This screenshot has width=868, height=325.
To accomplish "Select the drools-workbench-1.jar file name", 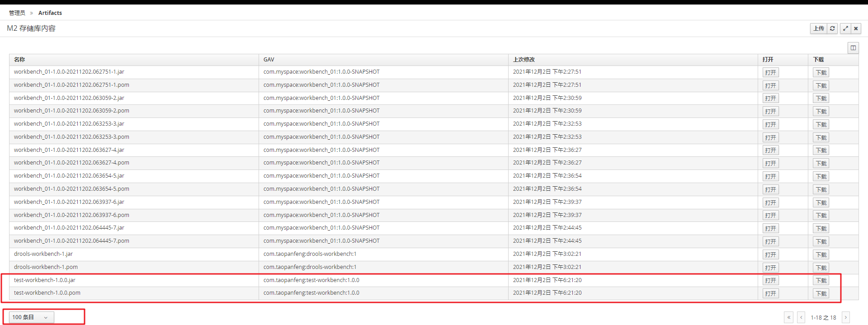I will [x=43, y=254].
